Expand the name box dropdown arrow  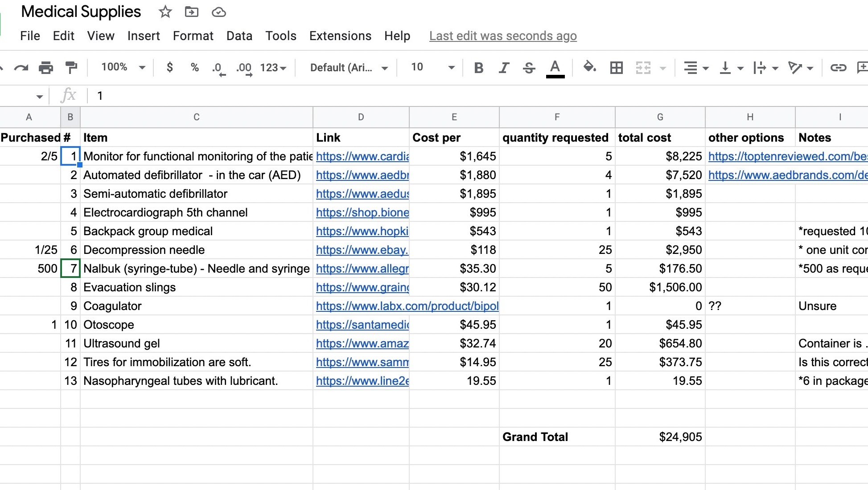(40, 96)
